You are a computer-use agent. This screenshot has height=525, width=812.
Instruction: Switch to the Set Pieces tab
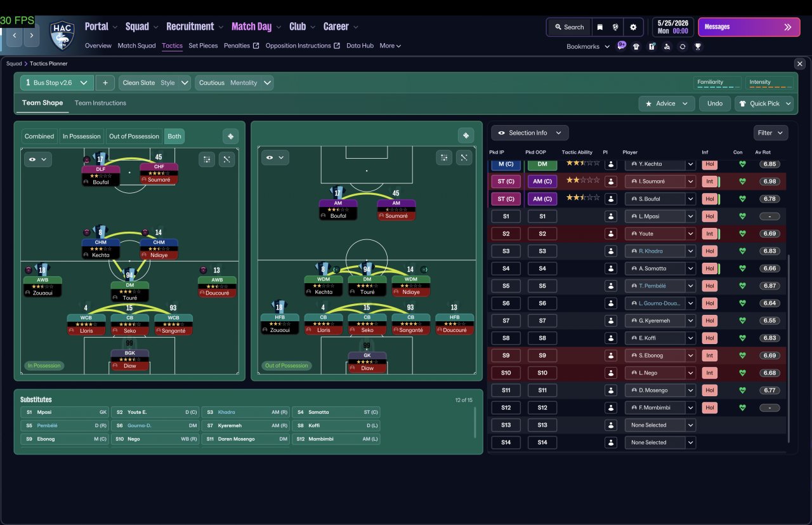point(203,46)
